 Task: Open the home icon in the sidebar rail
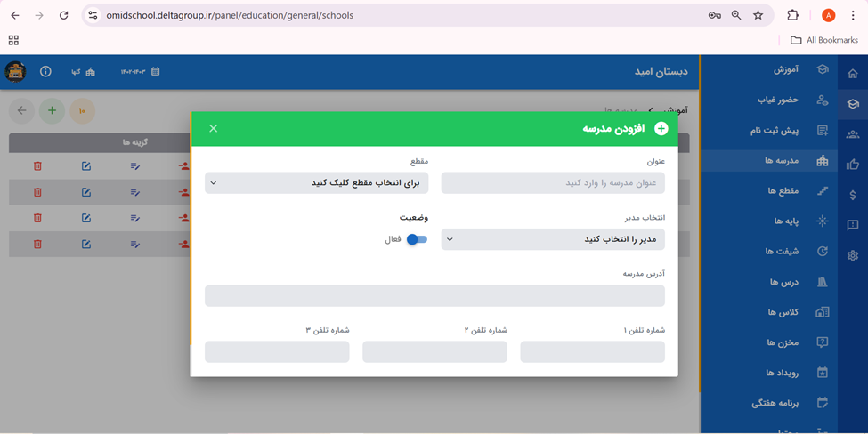[x=853, y=74]
